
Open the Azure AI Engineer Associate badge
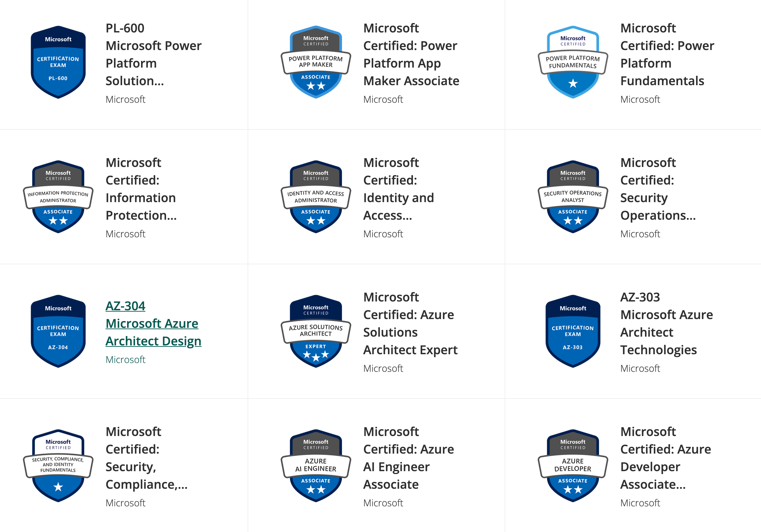click(x=316, y=466)
